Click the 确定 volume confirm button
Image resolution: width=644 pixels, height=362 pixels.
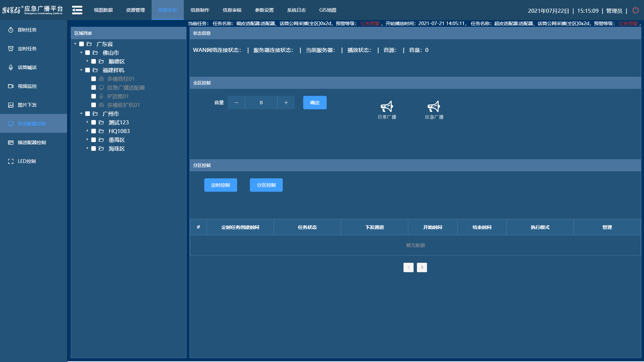point(315,103)
